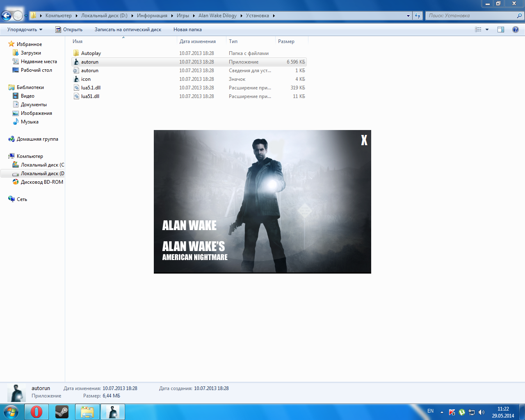The width and height of the screenshot is (525, 420).
Task: Navigate to Локальный диск (D:) breadcrumb
Action: 104,16
